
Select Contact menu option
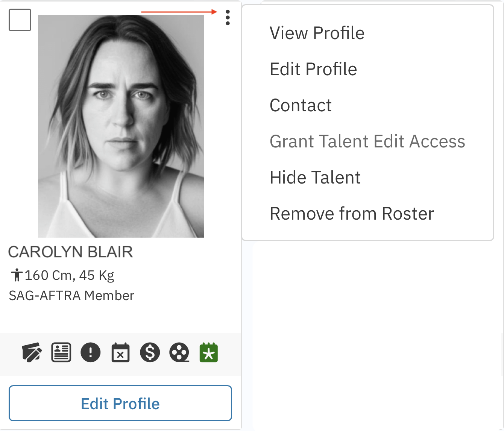[x=301, y=105]
